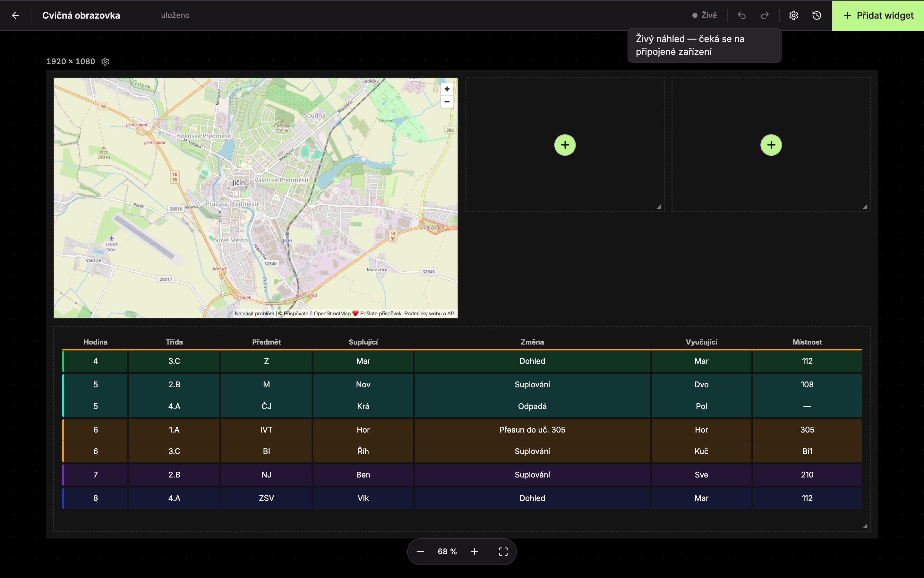Screen dimensions: 924x578
Task: Click Nahlásit problém link on the map
Action: [254, 313]
